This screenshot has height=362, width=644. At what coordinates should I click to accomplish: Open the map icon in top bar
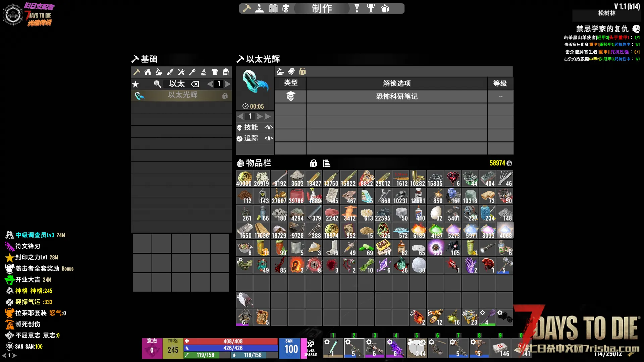pyautogui.click(x=273, y=8)
